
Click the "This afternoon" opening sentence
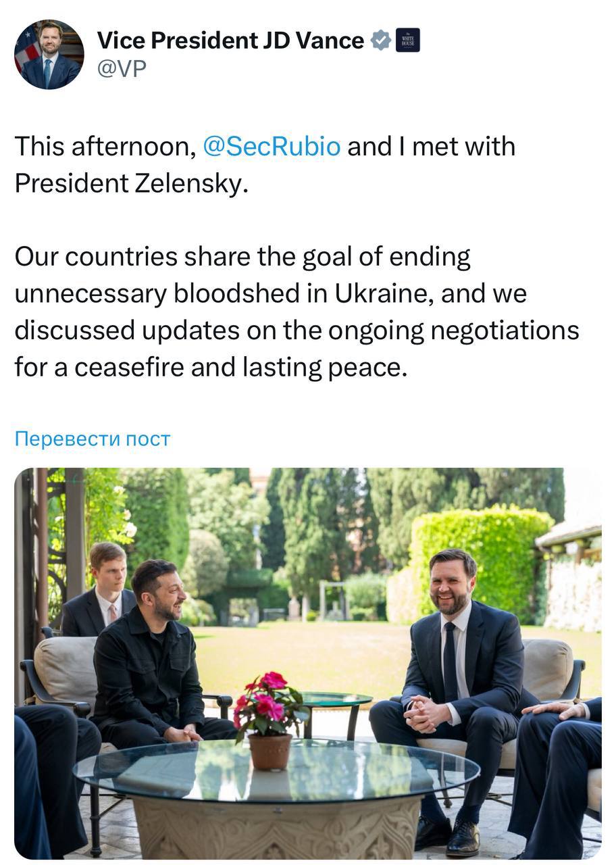pyautogui.click(x=105, y=147)
